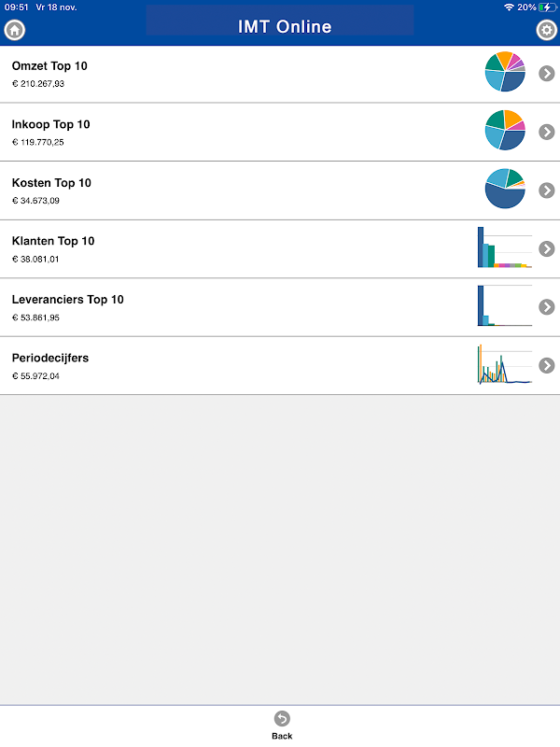Open Leveranciers Top 10 bar chart thumbnail
560x747 pixels.
tap(505, 305)
